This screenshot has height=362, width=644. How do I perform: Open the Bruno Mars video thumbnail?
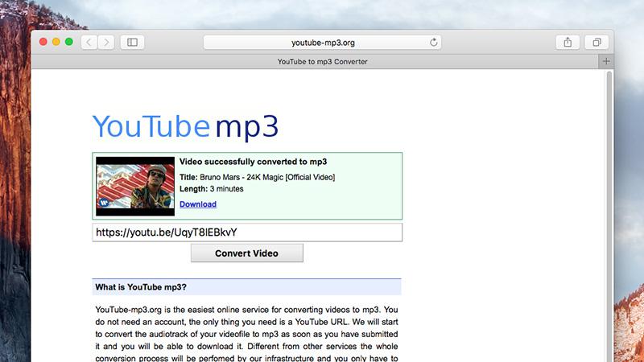pos(135,187)
